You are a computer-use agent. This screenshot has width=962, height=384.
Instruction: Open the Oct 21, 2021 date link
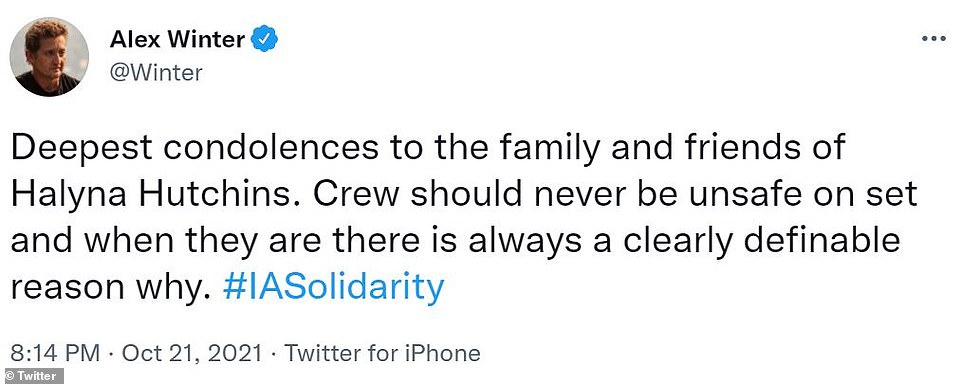[191, 353]
